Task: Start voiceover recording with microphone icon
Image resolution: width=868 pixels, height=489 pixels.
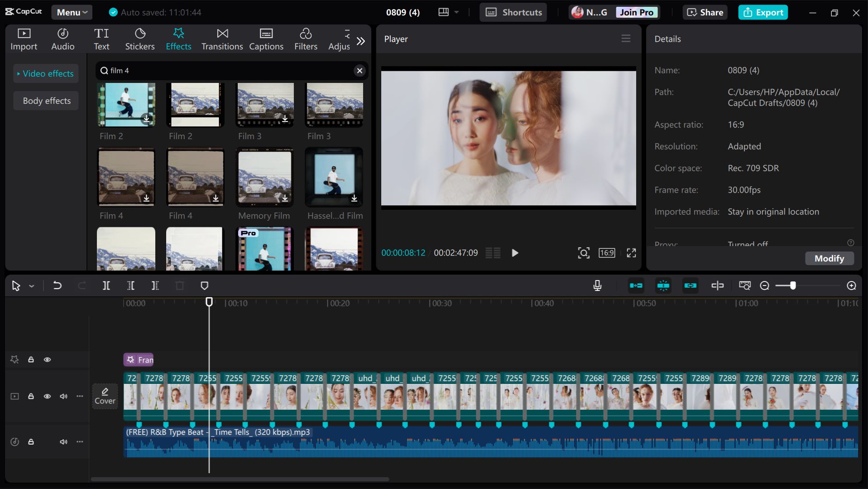Action: coord(597,286)
